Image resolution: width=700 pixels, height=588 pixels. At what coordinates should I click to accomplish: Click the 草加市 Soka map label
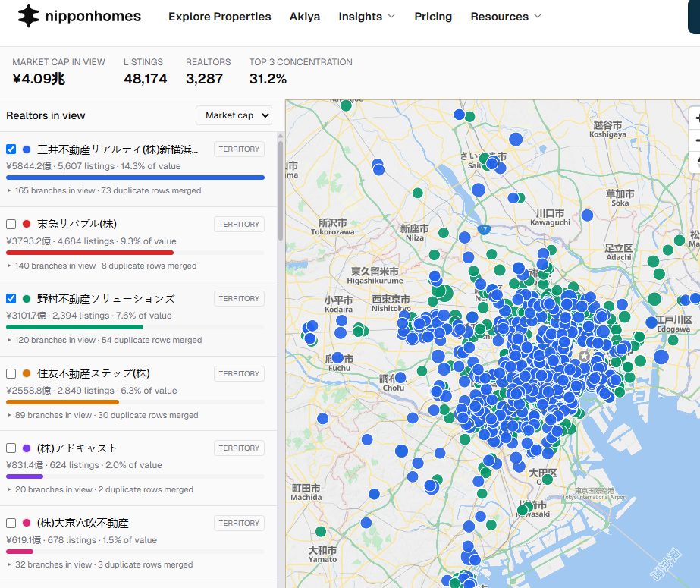pos(620,198)
